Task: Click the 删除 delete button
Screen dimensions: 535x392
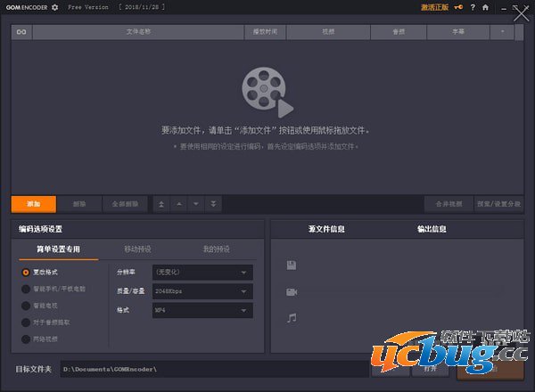Action: click(x=79, y=204)
